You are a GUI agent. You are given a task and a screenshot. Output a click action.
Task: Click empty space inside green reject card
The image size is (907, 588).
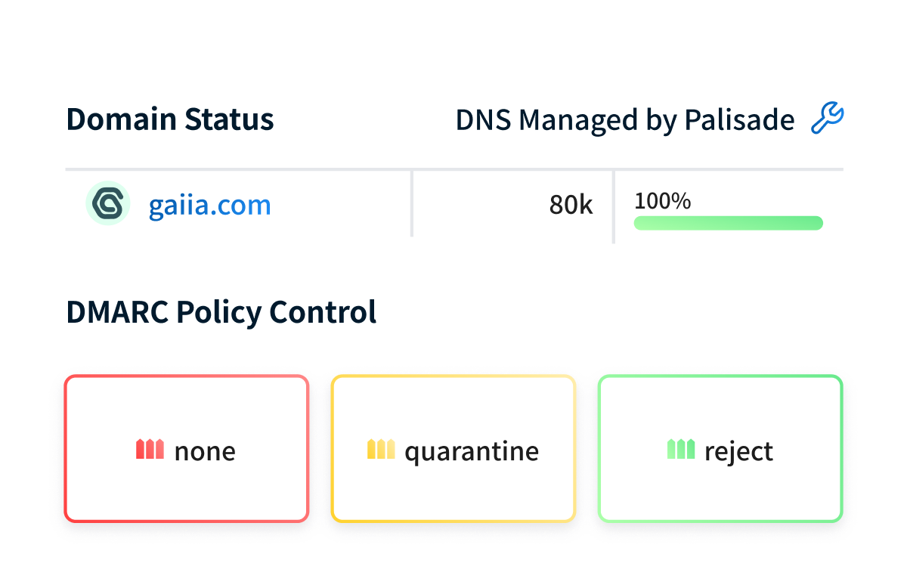pos(720,408)
